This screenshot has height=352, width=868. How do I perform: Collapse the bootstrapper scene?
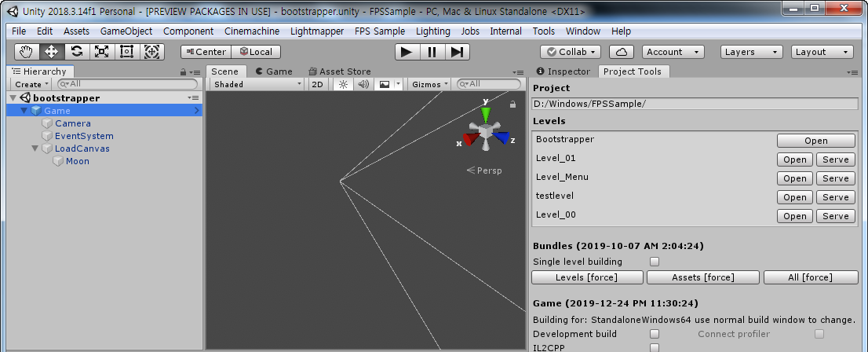(13, 98)
